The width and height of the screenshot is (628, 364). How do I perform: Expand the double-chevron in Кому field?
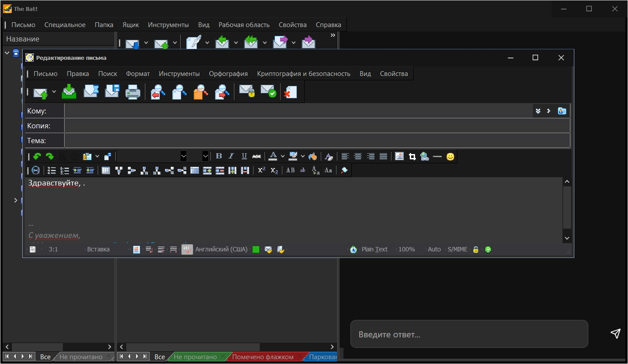[538, 111]
